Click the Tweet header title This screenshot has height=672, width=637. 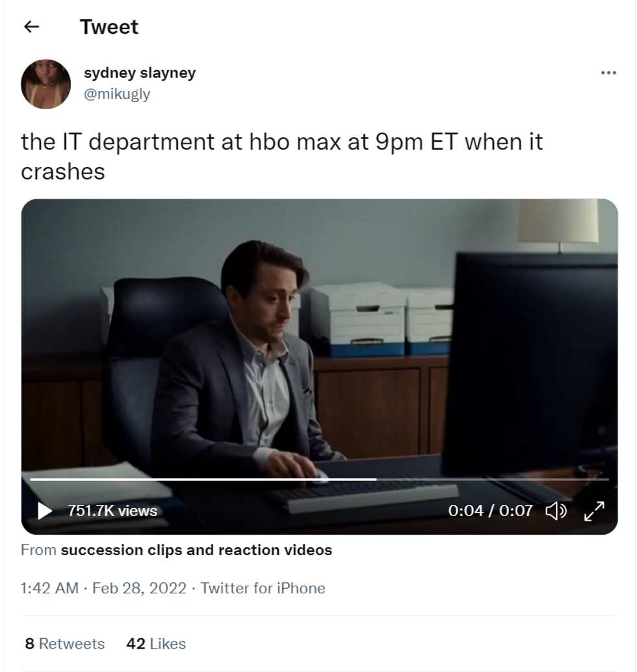[x=109, y=27]
